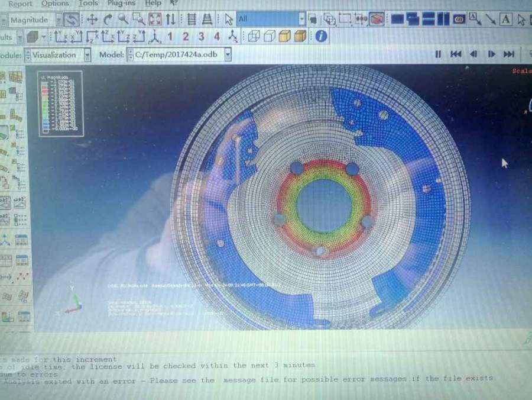Click the ODB path field spinner arrows
The image size is (532, 400).
130,54
